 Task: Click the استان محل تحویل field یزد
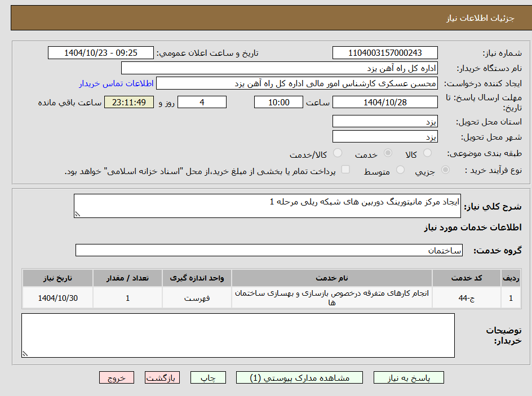[385, 121]
